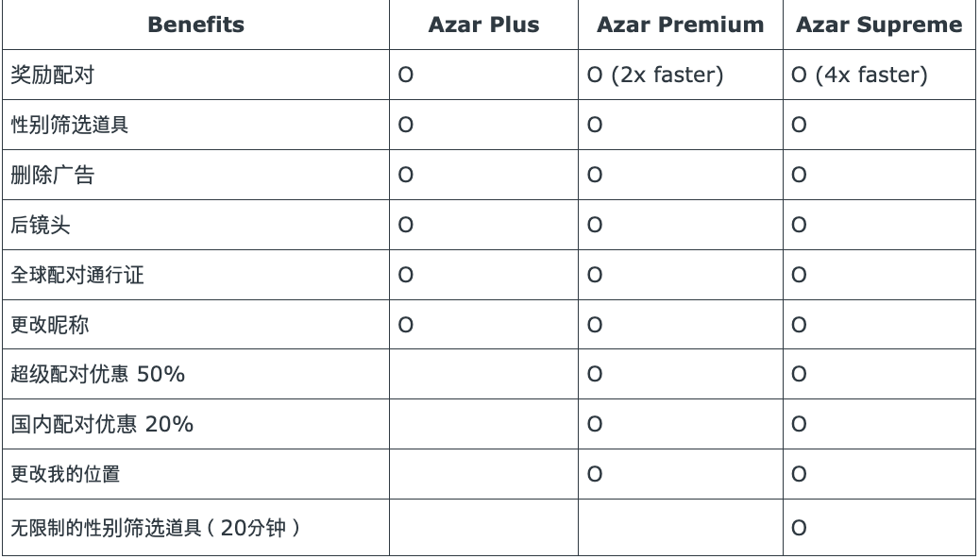Viewport: 980px width, 559px height.
Task: Click the Azar Supreme column header
Action: 879,25
